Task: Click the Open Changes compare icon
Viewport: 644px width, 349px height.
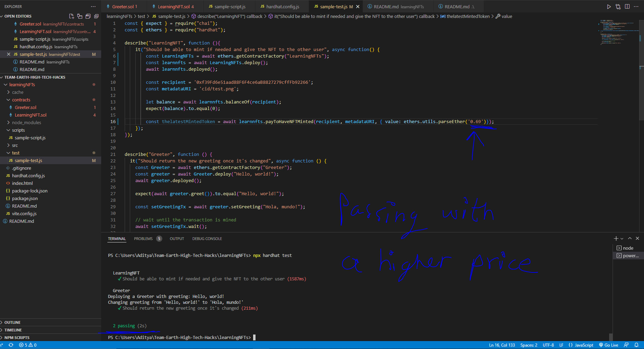Action: coord(618,7)
